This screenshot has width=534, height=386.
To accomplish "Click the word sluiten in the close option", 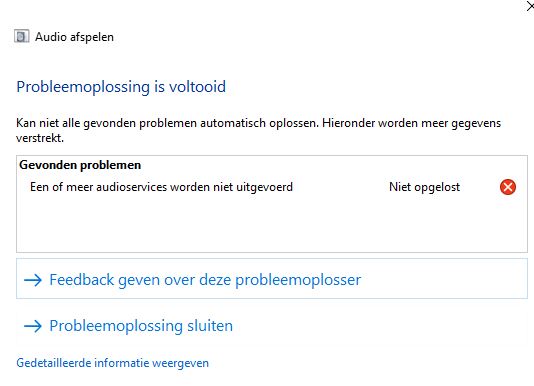I will [x=210, y=326].
